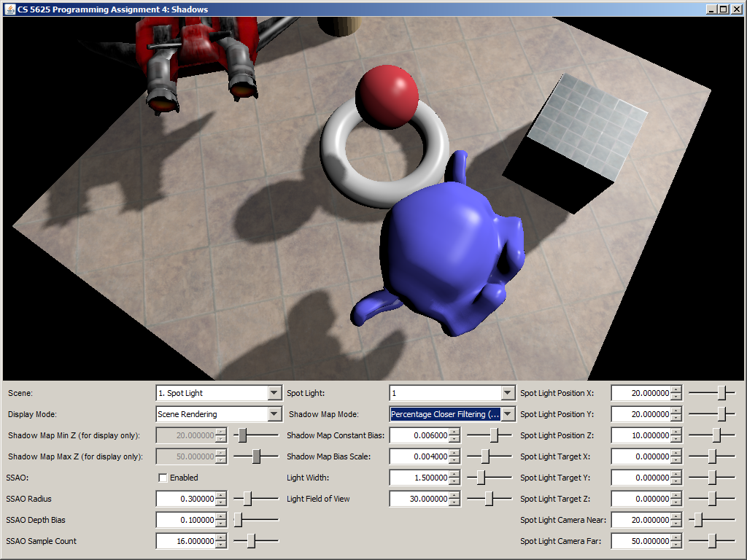
Task: Increase SSAO Sample Count with up arrow
Action: click(x=222, y=538)
